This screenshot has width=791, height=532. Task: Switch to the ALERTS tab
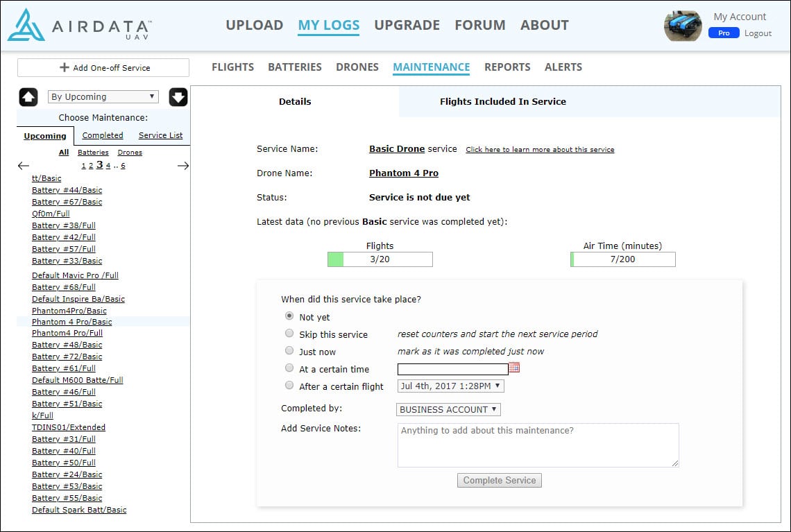tap(563, 67)
